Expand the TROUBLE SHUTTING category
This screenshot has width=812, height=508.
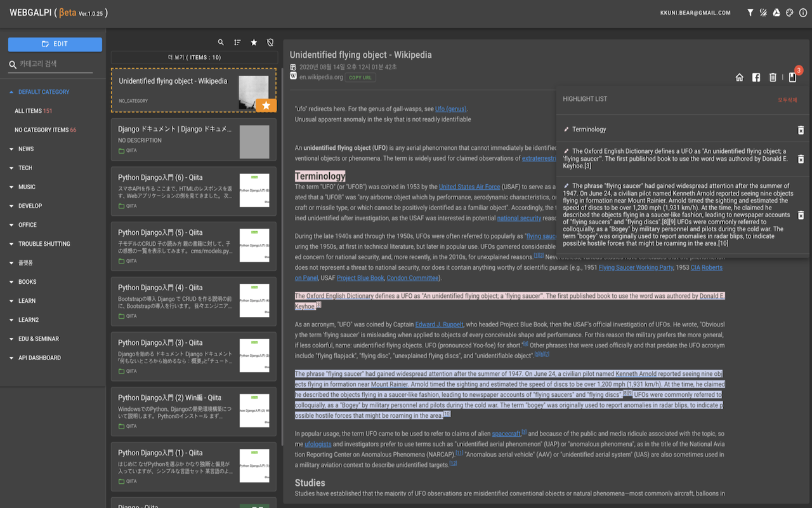click(x=44, y=244)
